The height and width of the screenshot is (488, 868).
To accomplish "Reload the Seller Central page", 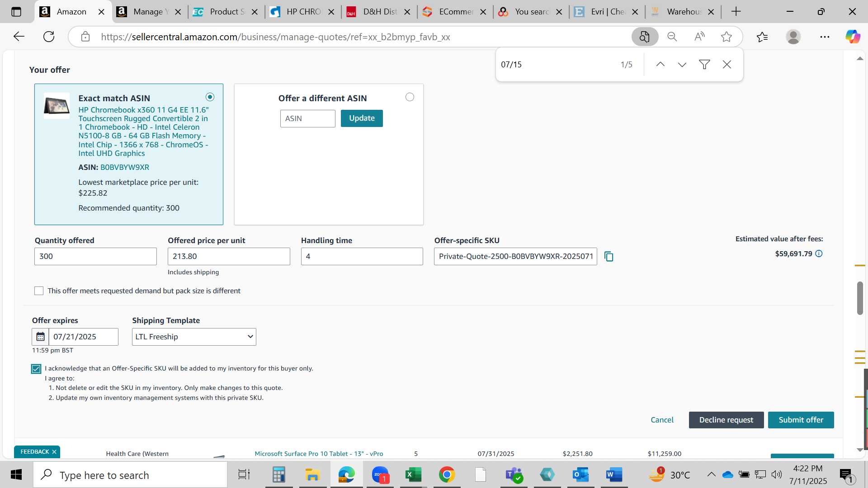I will point(49,37).
